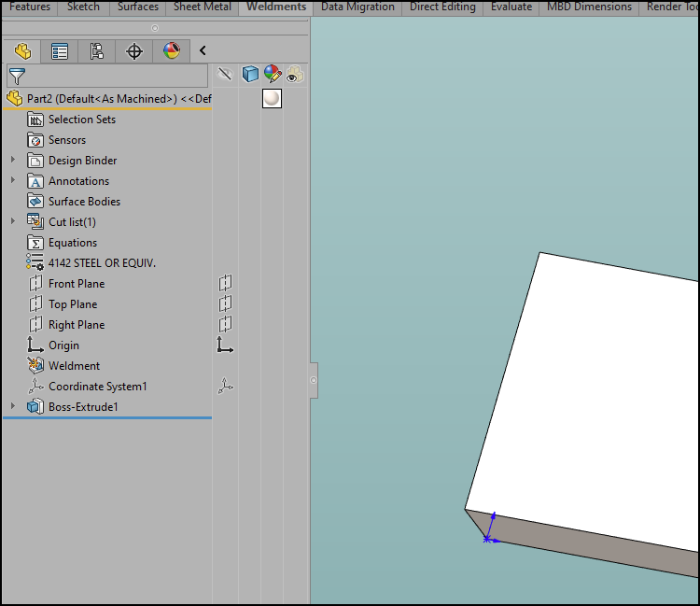The width and height of the screenshot is (700, 606).
Task: Select the Sensors folder icon
Action: tap(35, 140)
